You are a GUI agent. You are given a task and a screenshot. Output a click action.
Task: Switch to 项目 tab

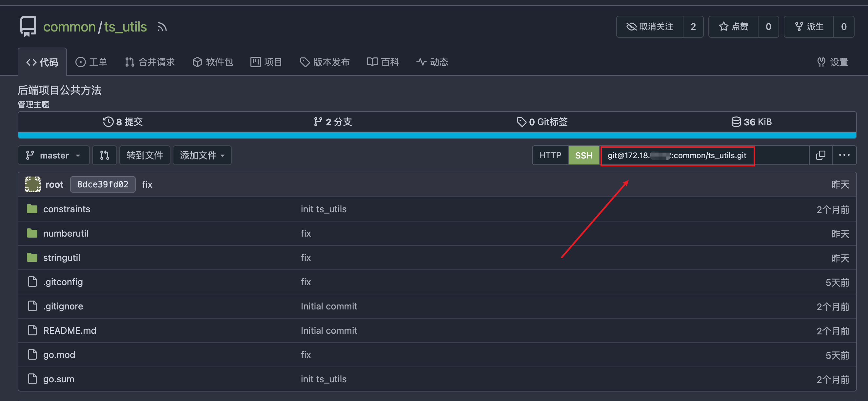click(x=266, y=62)
